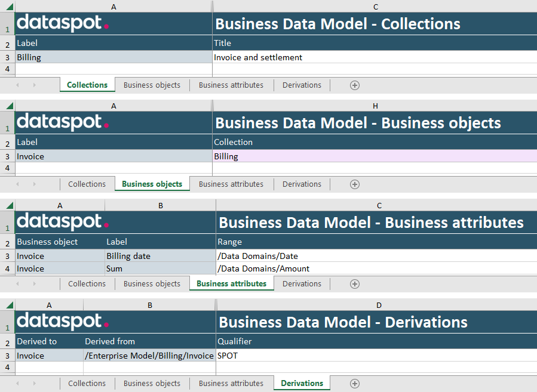Select the 'Invoice and settlement' cell
Screen dimensions: 537x392
click(x=374, y=57)
